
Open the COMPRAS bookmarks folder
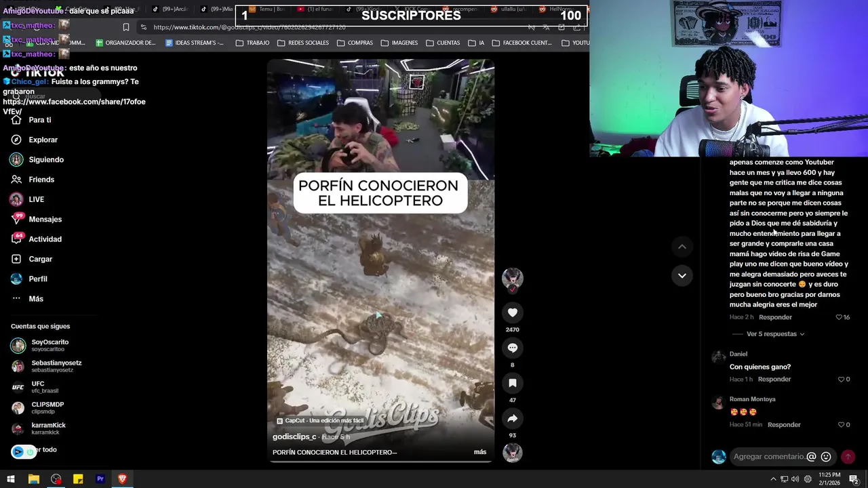tap(355, 43)
